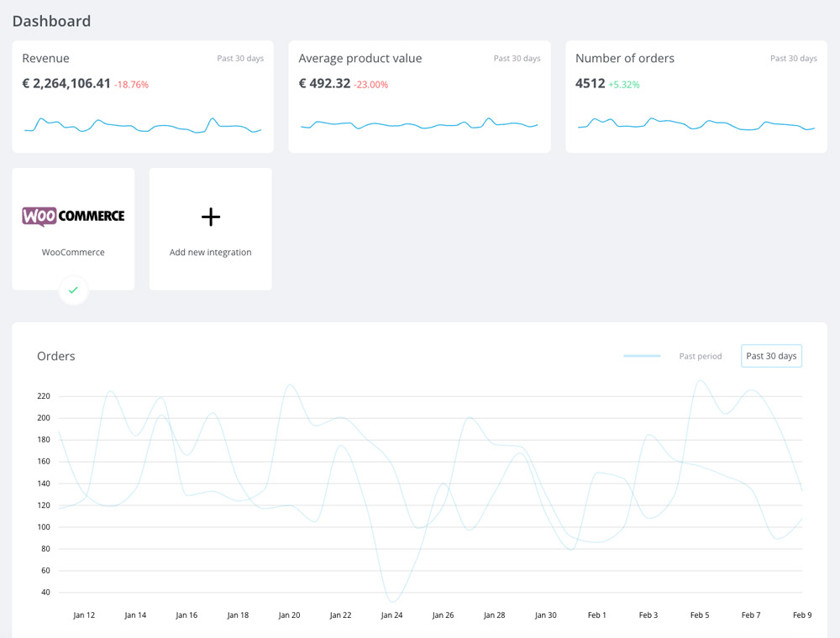Click the green checkmark badge under WooCommerce
Image resolution: width=840 pixels, height=638 pixels.
[73, 290]
